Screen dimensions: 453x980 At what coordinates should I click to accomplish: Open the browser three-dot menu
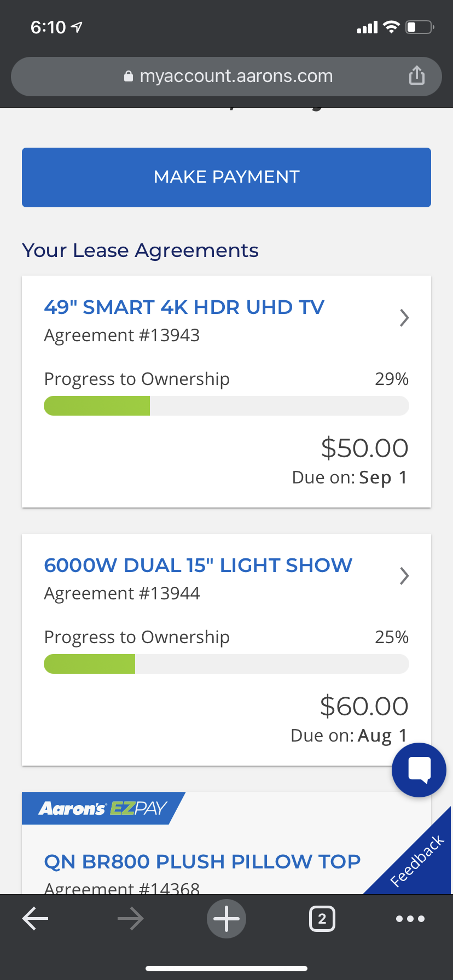click(410, 919)
